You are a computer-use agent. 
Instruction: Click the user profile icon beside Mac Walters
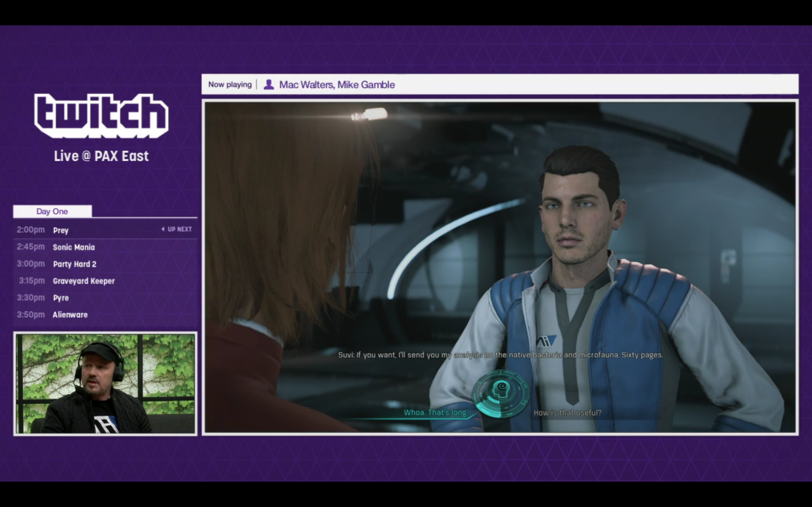click(x=269, y=84)
